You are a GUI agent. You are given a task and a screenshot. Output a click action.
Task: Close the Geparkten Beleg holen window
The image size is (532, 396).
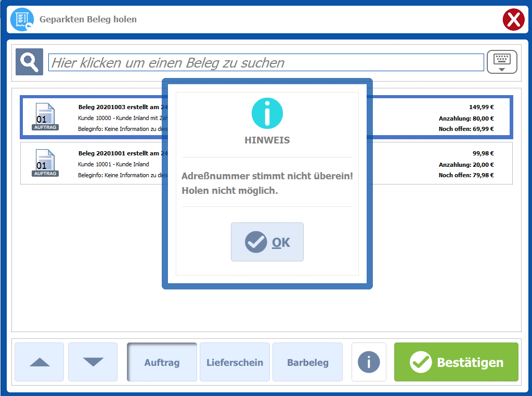[x=513, y=20]
